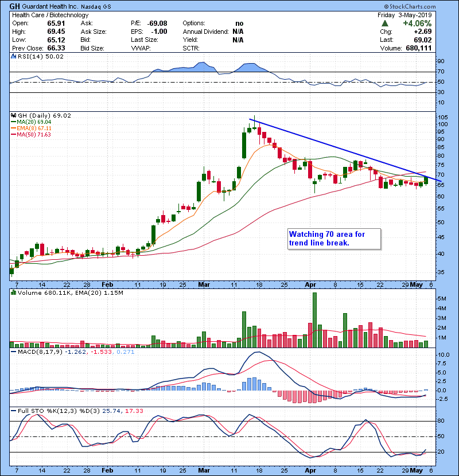Click the GH (Daily) 69.02 label

[x=44, y=115]
